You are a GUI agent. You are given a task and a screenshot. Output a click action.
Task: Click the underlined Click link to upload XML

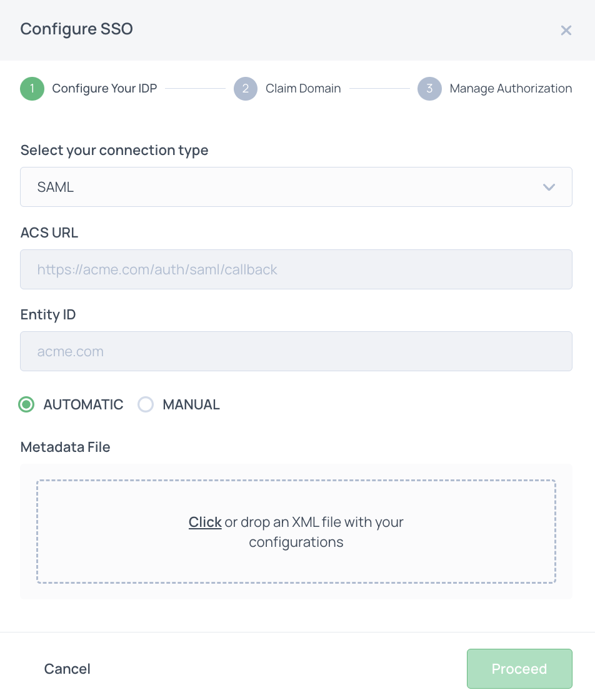pyautogui.click(x=205, y=522)
